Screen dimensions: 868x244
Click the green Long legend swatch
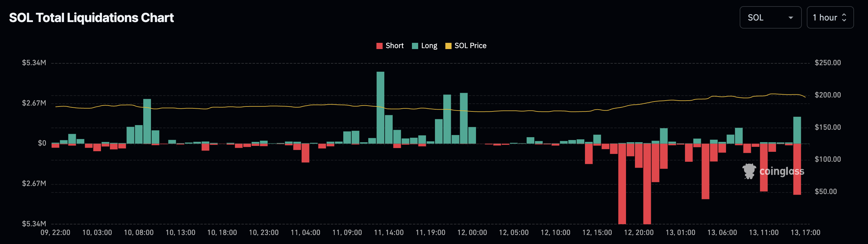click(x=415, y=46)
